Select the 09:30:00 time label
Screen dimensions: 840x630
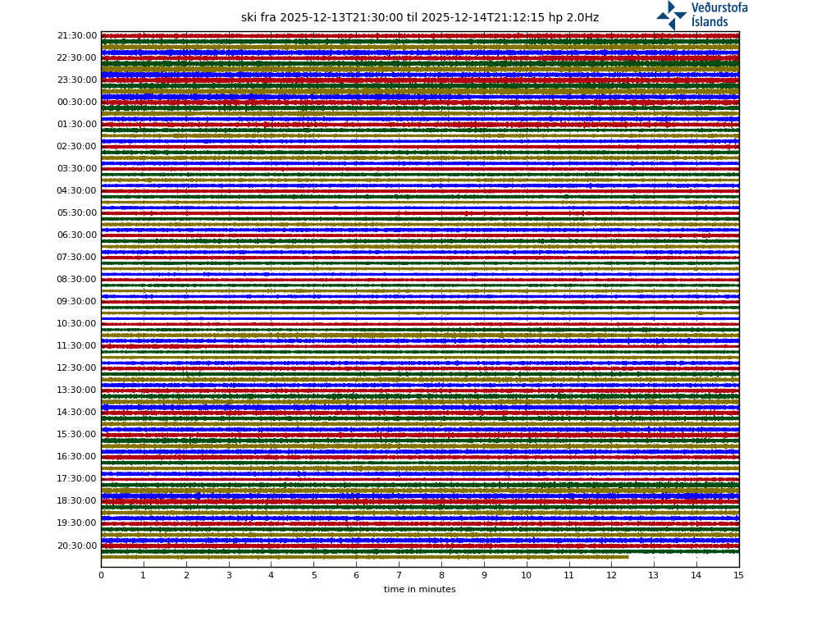click(x=76, y=302)
